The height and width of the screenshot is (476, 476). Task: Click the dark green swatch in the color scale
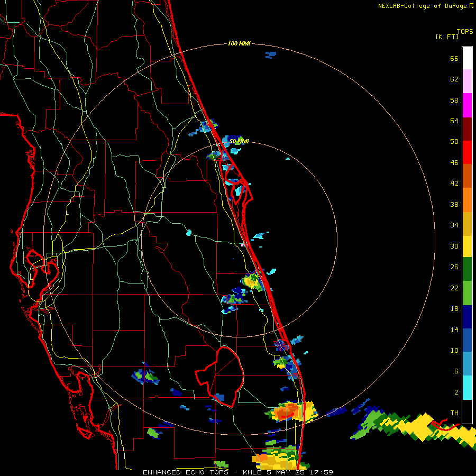467,269
